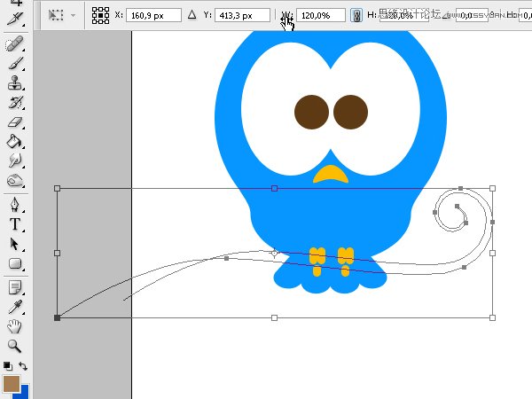Screen dimensions: 532x399
Task: Select the Pen tool
Action: [x=14, y=204]
